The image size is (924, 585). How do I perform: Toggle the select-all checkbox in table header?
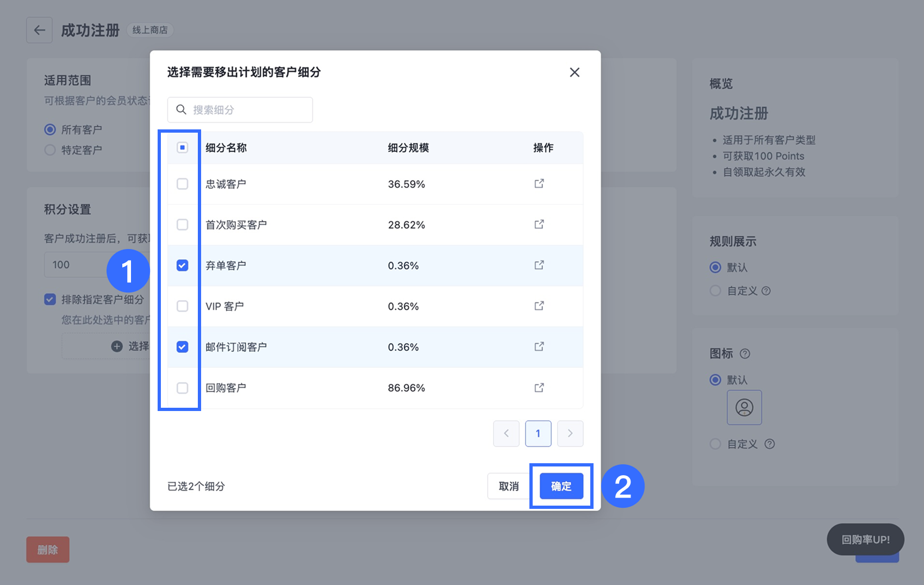point(183,147)
